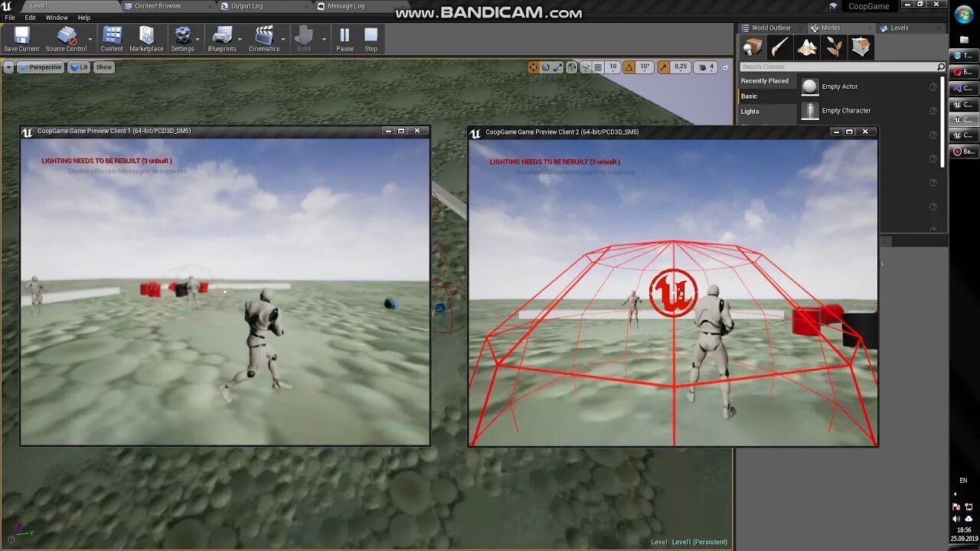Expand the Settings dropdown arrow
This screenshot has height=551, width=980.
(198, 39)
